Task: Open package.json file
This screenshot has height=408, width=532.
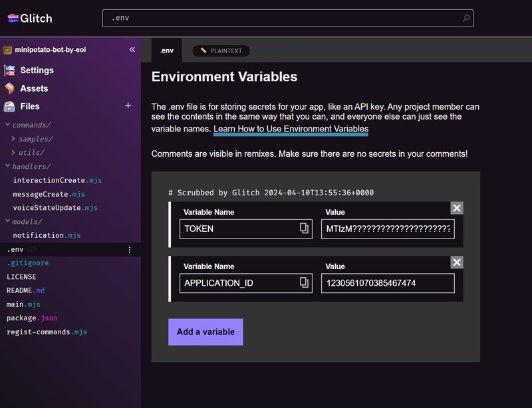Action: point(32,318)
